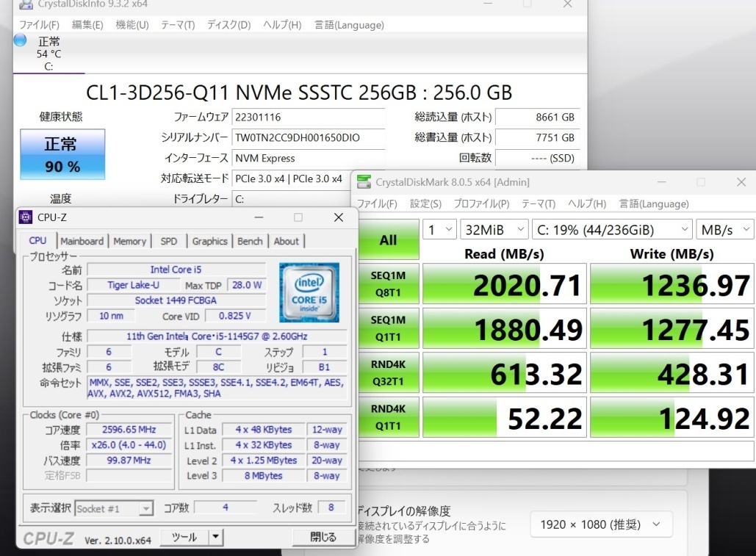Click the 2020.71 sequential read result
The width and height of the screenshot is (756, 556).
[x=505, y=284]
